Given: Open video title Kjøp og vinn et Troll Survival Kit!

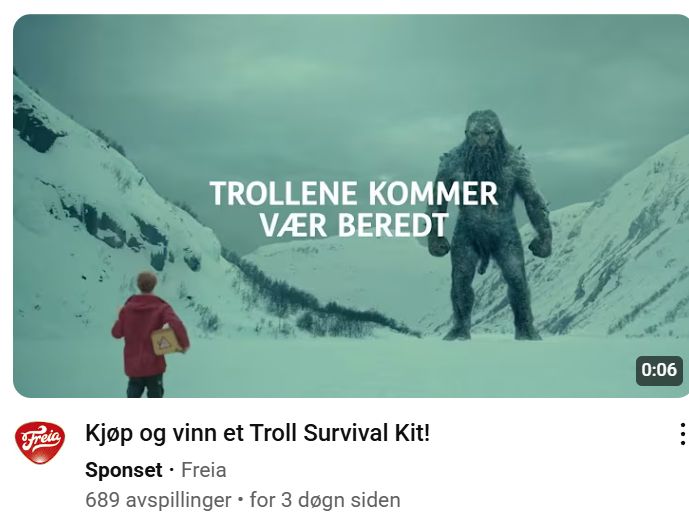Looking at the screenshot, I should [257, 433].
